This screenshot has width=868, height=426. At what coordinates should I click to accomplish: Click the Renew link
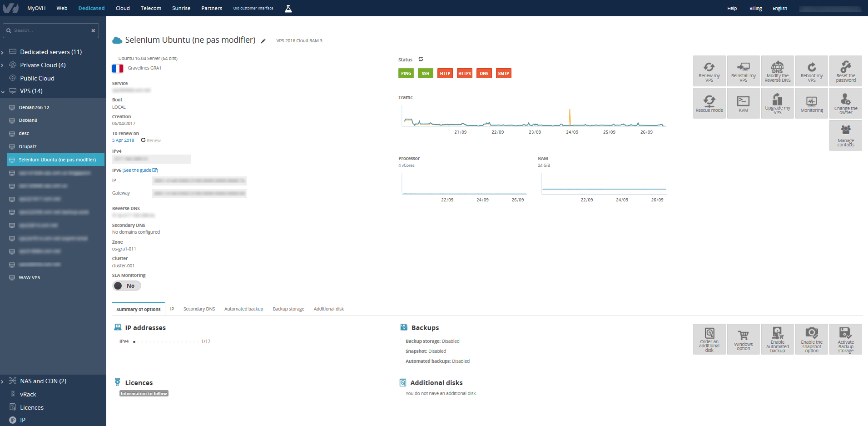pos(151,140)
